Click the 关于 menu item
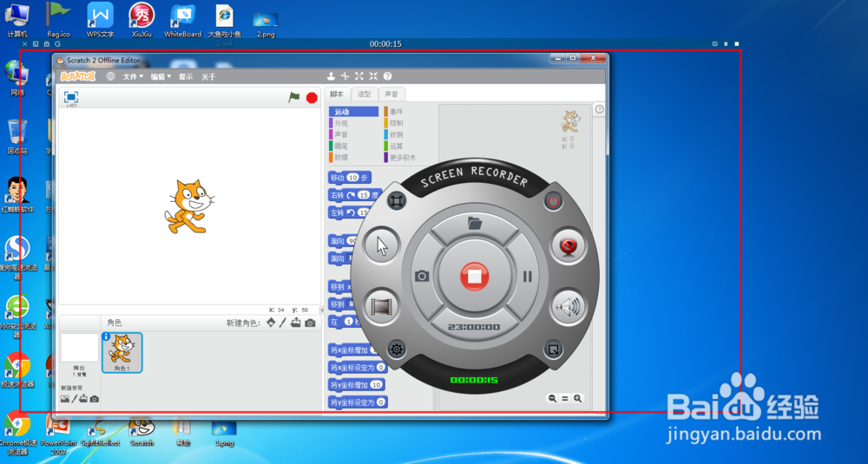 click(x=208, y=77)
